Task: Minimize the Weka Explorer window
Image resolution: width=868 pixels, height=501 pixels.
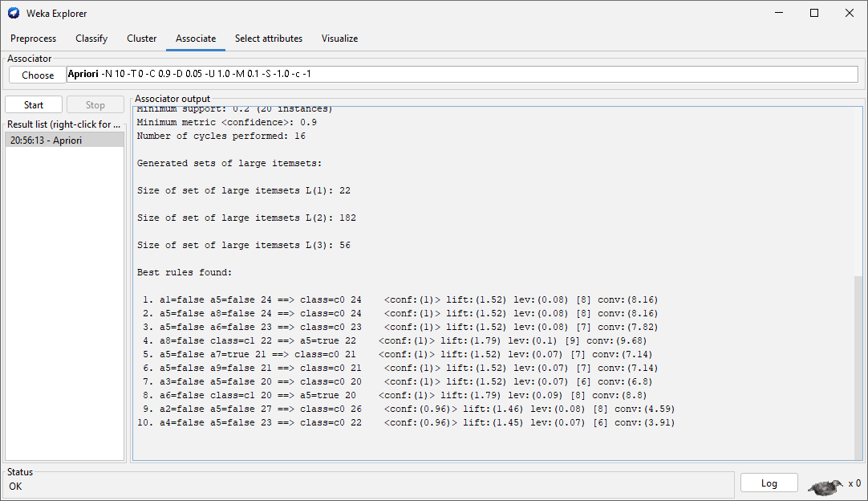Action: 777,14
